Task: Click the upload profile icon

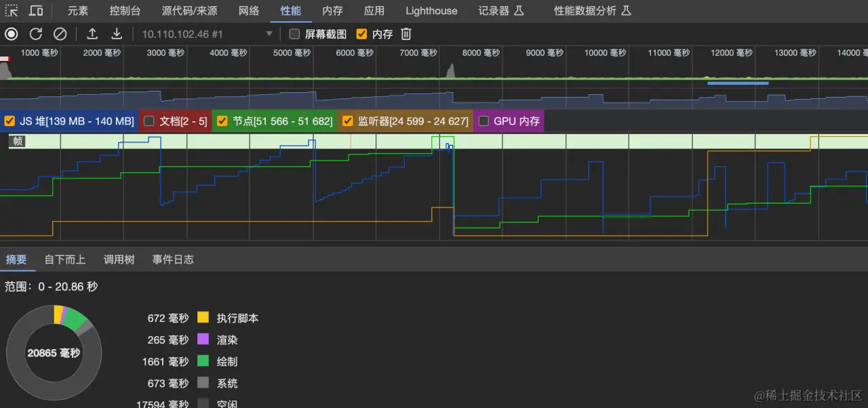Action: [92, 34]
